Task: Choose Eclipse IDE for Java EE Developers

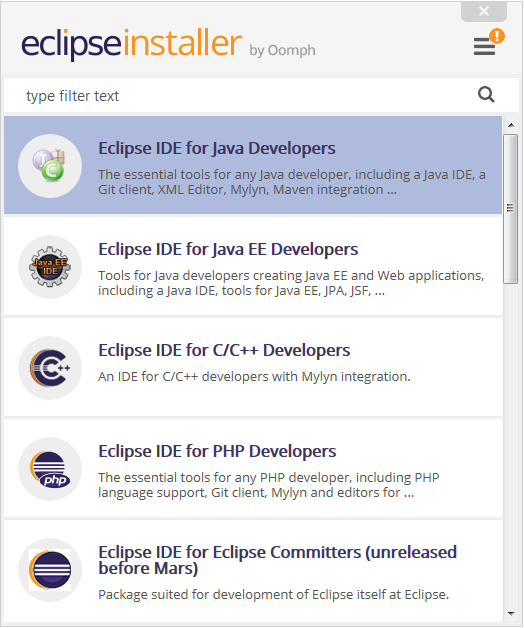Action: pyautogui.click(x=253, y=266)
